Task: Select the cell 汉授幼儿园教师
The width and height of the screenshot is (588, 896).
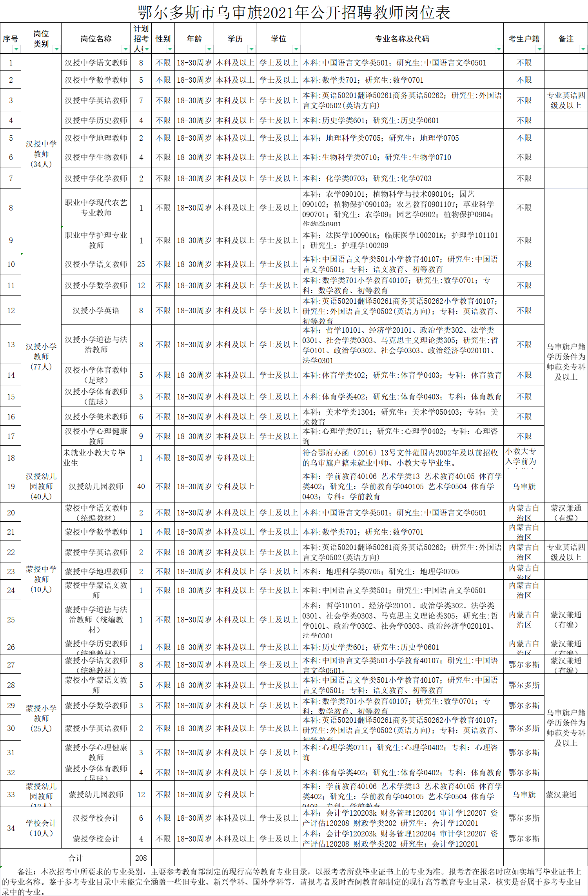Action: [96, 486]
